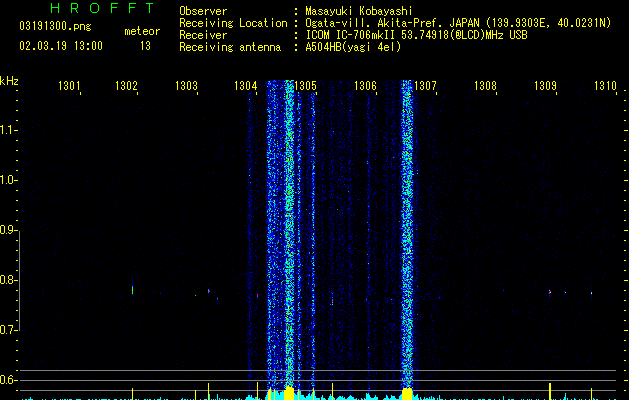Screen dimensions: 629x400
Task: Click the 0.7 kHz frequency label
Action: click(8, 330)
